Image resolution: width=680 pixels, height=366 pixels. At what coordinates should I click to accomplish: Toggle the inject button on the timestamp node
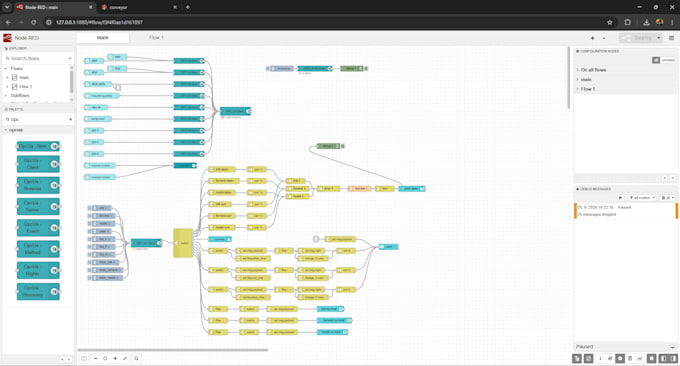tap(268, 69)
